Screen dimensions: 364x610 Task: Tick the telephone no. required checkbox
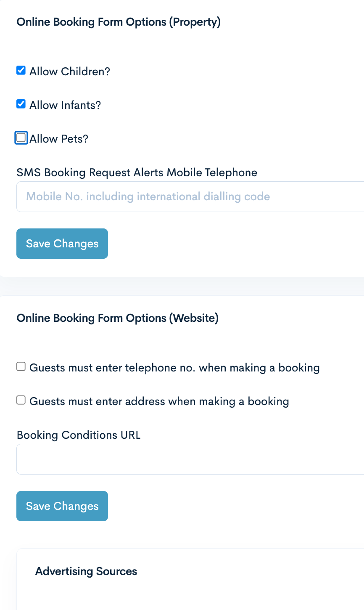[21, 366]
